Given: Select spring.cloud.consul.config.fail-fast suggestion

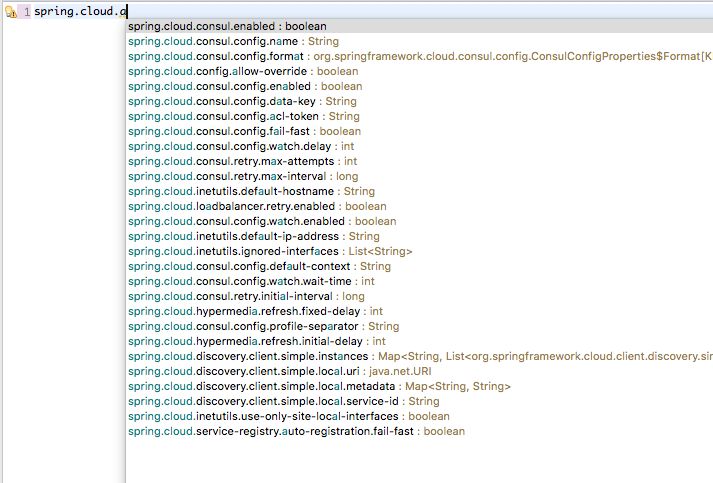Looking at the screenshot, I should [419, 131].
